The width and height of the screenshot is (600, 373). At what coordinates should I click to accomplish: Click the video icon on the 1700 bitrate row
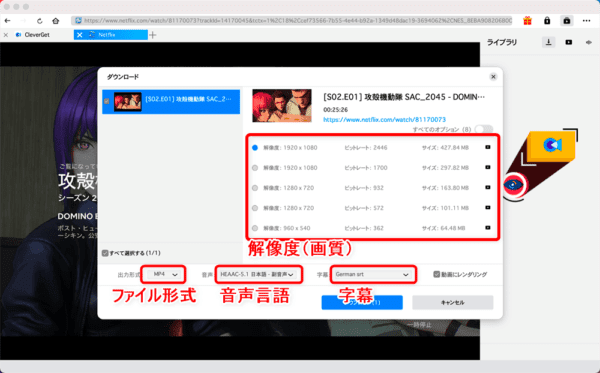click(488, 167)
